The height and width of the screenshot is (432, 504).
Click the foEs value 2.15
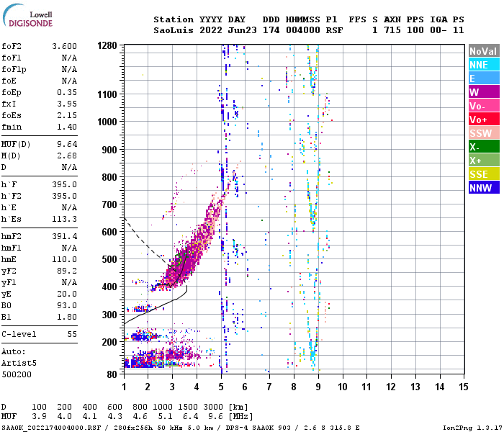(x=67, y=115)
